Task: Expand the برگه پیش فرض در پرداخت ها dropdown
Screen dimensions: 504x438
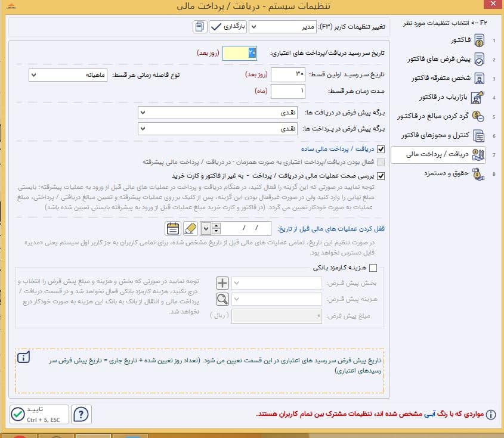Action: 218,129
